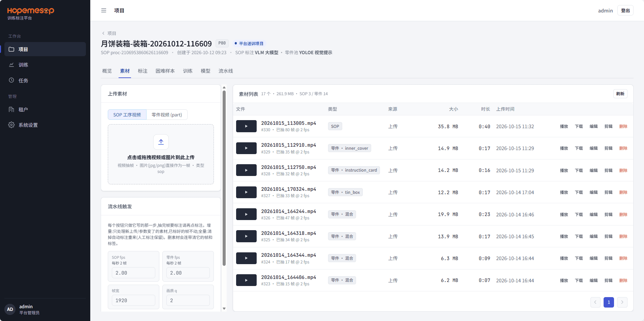
Task: Click the SOP fps input field
Action: tap(133, 273)
